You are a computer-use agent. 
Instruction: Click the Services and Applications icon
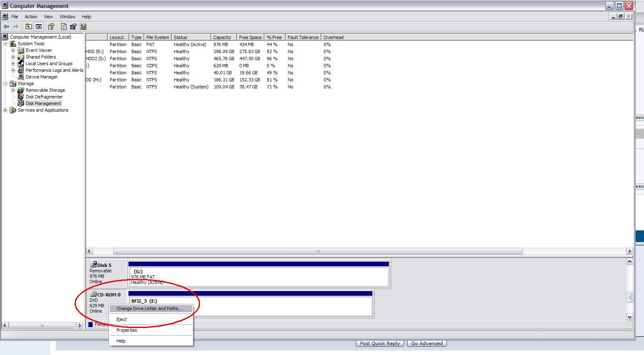13,110
